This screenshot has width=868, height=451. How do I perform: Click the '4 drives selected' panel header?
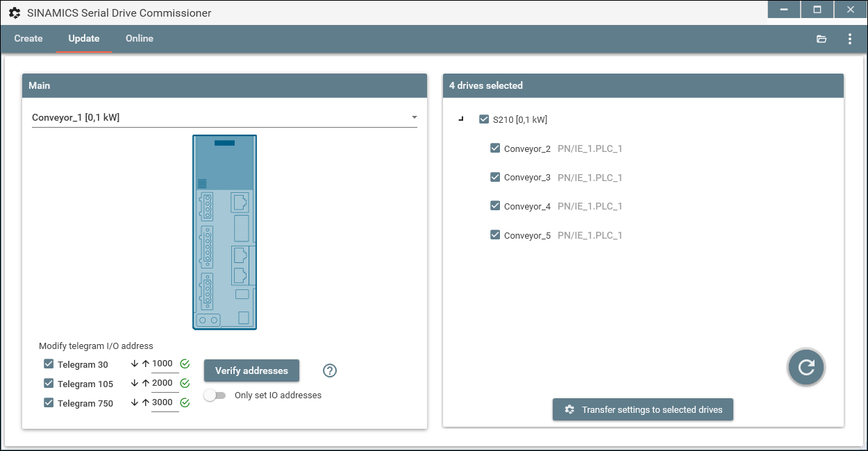[643, 85]
